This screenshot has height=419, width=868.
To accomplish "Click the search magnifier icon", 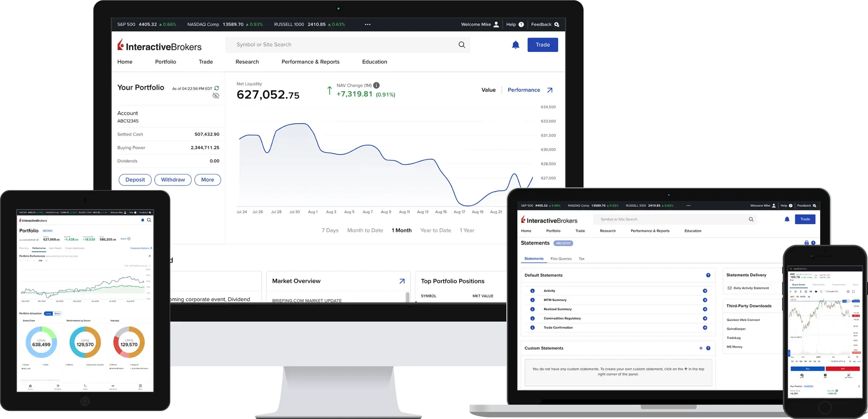I will tap(462, 44).
